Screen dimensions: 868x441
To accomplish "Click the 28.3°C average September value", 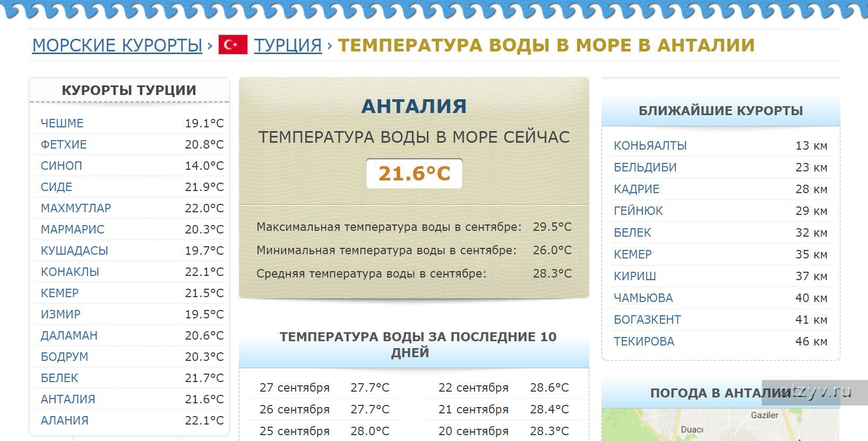I will [x=552, y=273].
